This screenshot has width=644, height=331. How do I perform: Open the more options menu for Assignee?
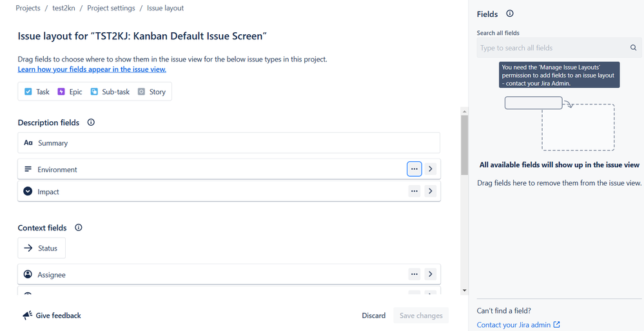[414, 274]
